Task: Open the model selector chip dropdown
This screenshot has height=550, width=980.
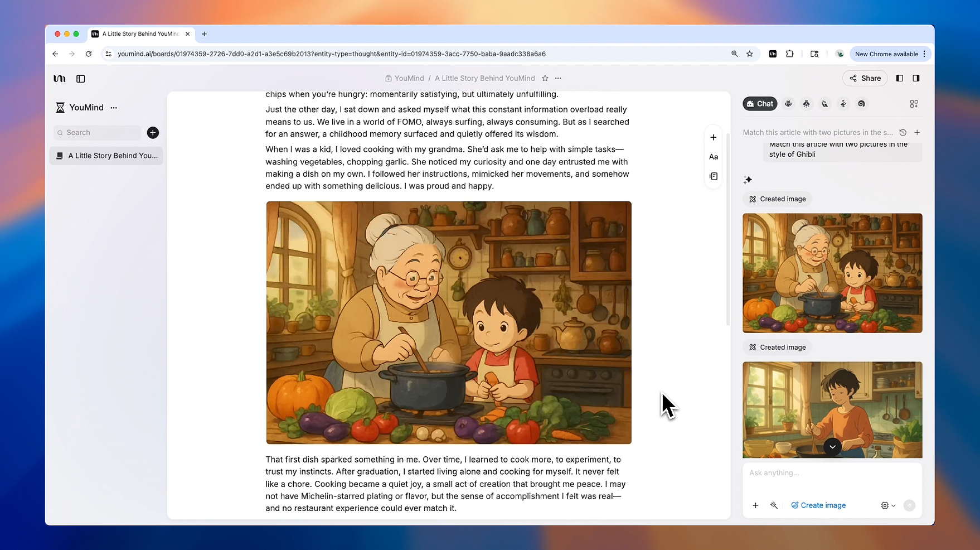Action: click(888, 505)
